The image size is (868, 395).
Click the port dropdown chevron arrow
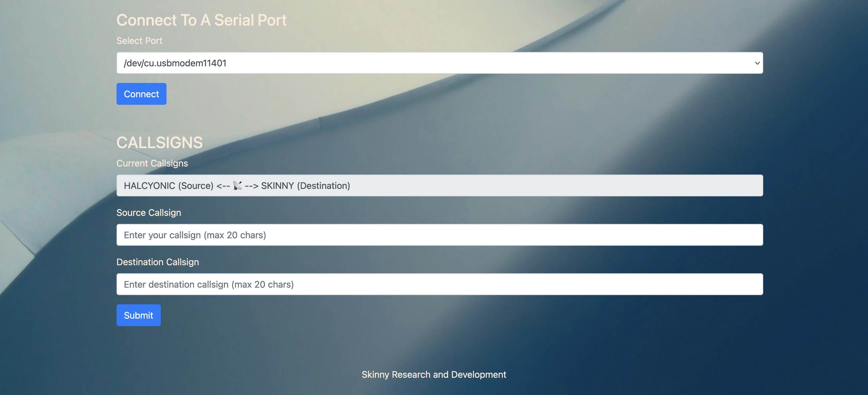[757, 63]
